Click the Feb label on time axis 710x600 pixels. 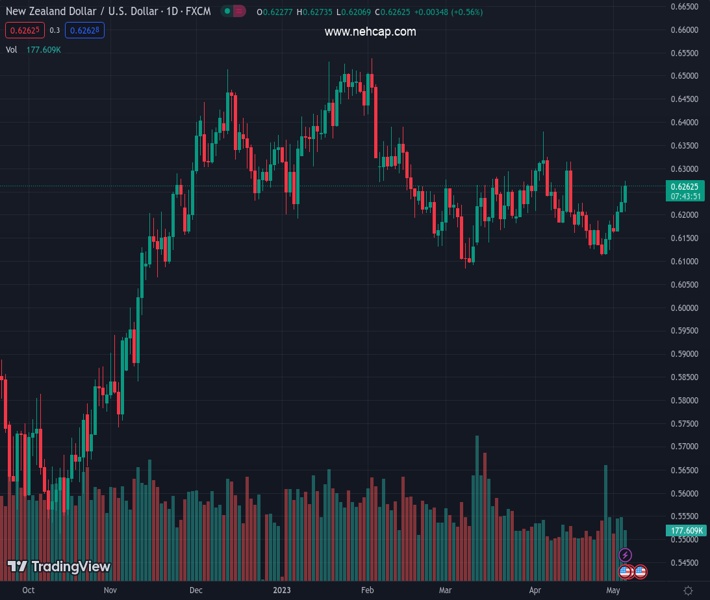click(x=367, y=591)
